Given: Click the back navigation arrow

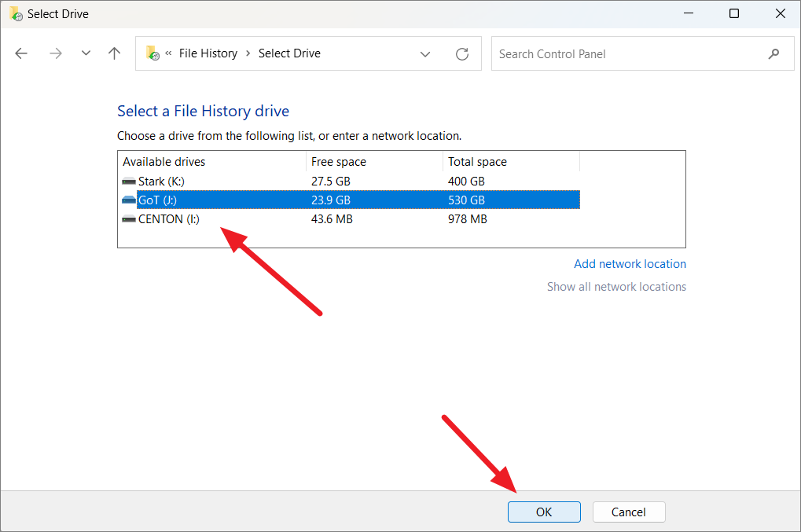Looking at the screenshot, I should click(21, 53).
